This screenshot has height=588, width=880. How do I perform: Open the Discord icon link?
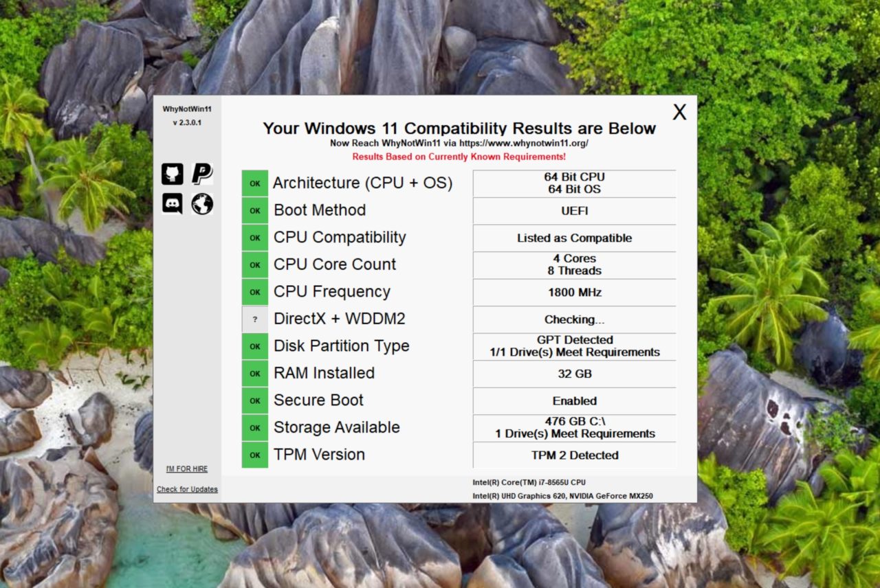[x=173, y=203]
